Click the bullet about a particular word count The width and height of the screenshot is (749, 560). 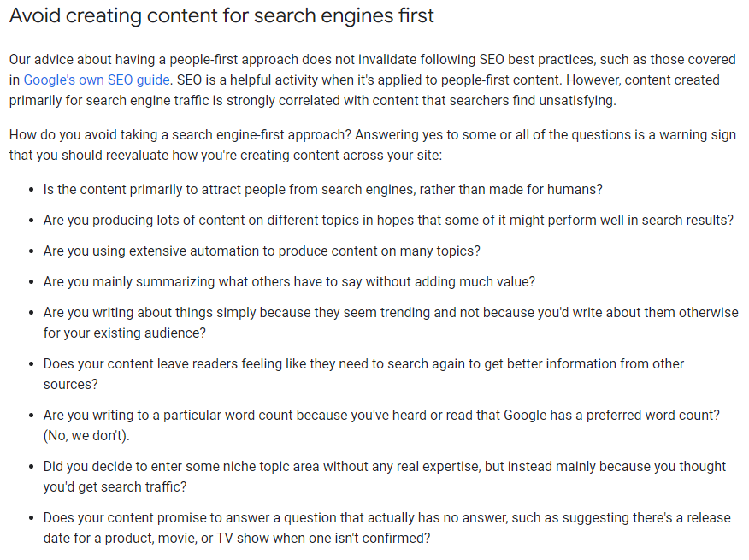pyautogui.click(x=381, y=415)
